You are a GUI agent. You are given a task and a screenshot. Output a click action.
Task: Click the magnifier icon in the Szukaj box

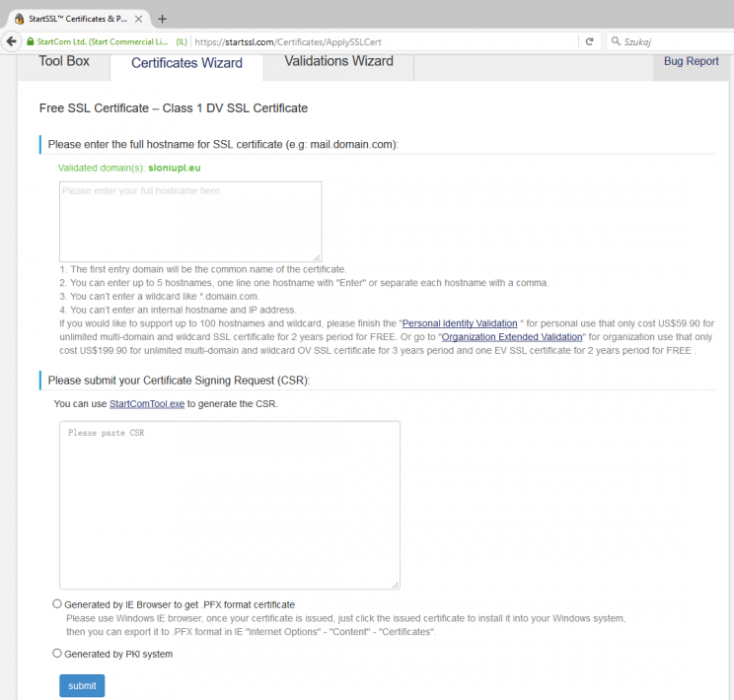(x=616, y=41)
